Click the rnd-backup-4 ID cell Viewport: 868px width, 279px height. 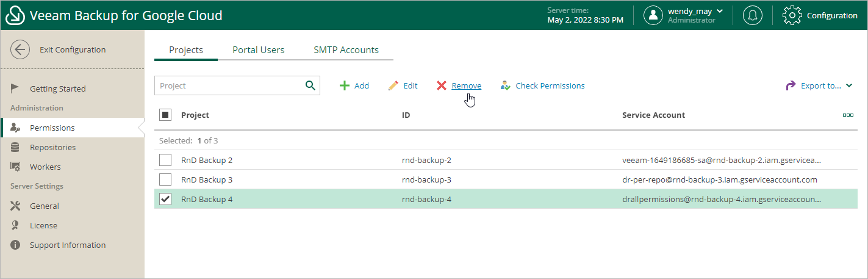tap(426, 199)
